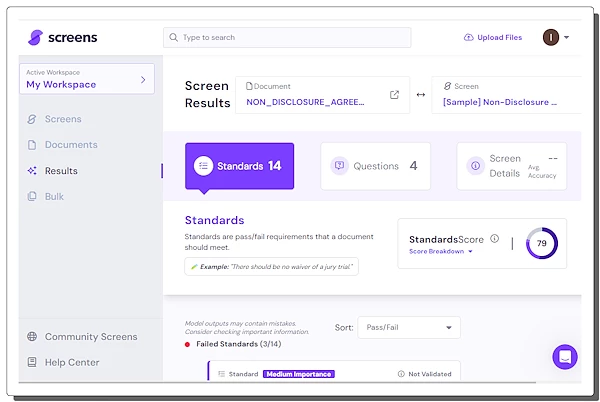Open Community Screens
The width and height of the screenshot is (600, 402).
(x=91, y=337)
